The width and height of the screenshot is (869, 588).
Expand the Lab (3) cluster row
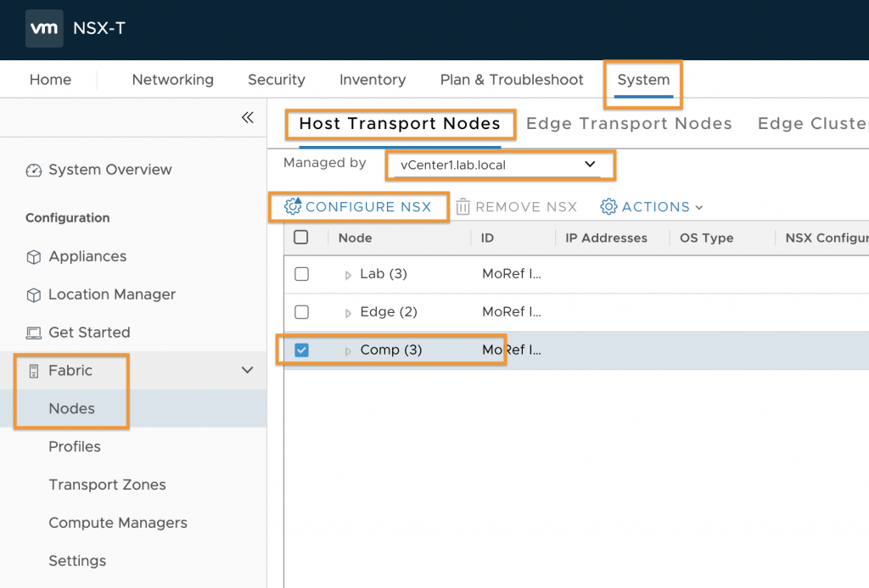[x=347, y=275]
